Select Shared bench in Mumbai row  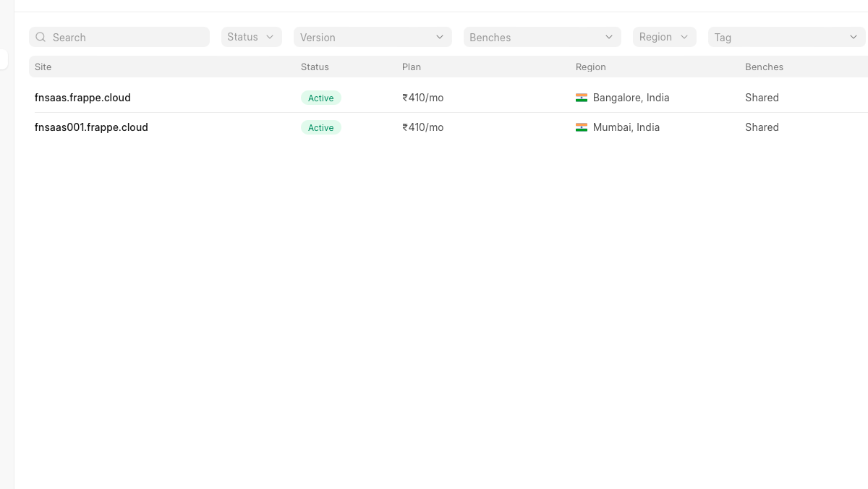(x=762, y=127)
